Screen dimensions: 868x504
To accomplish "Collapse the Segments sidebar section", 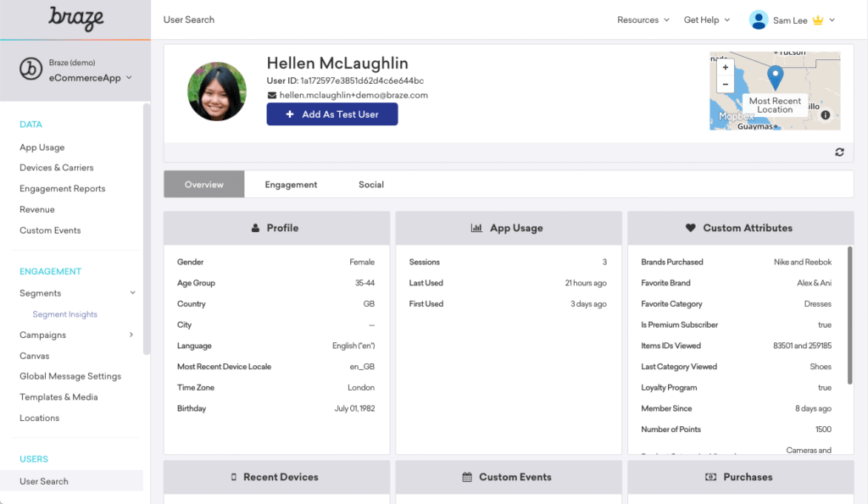I will (x=132, y=293).
